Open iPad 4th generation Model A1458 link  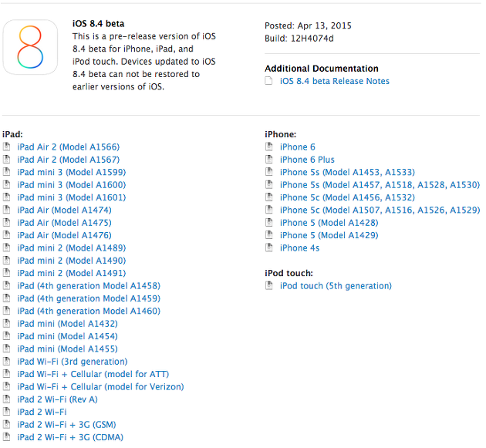[x=89, y=285]
